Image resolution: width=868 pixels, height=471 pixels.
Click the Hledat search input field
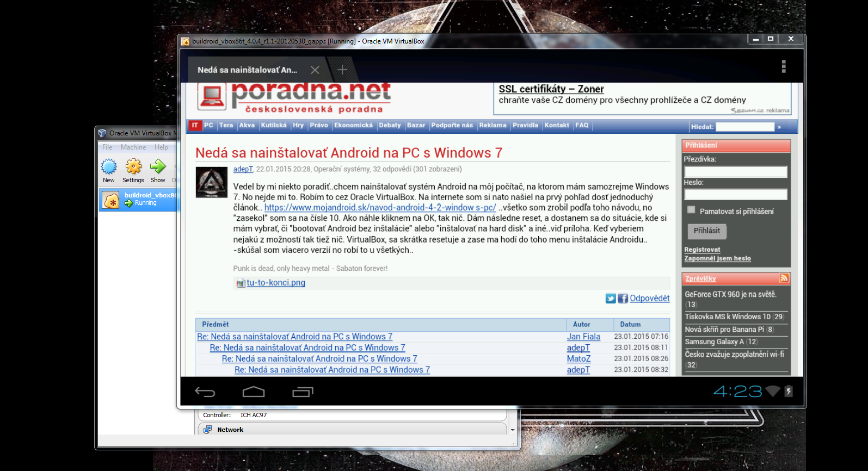click(745, 127)
